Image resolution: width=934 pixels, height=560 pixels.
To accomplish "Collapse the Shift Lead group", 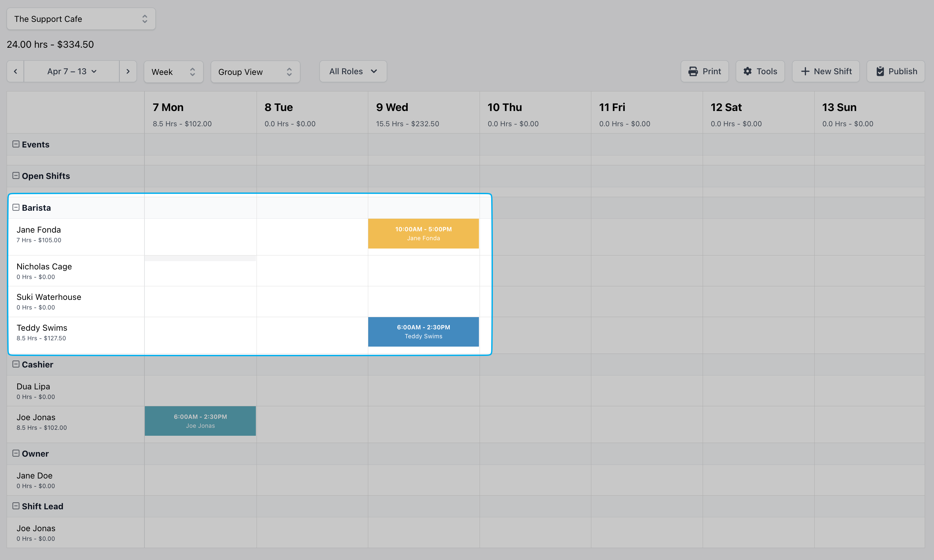I will click(x=16, y=506).
